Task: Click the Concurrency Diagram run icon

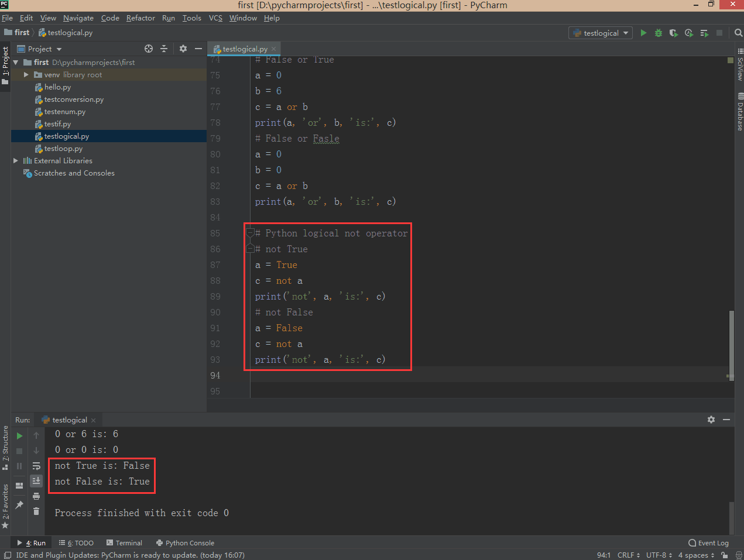Action: click(704, 33)
